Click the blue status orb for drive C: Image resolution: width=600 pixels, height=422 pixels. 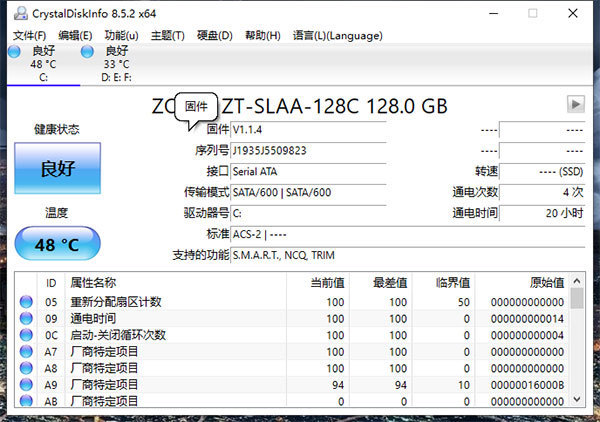click(15, 51)
